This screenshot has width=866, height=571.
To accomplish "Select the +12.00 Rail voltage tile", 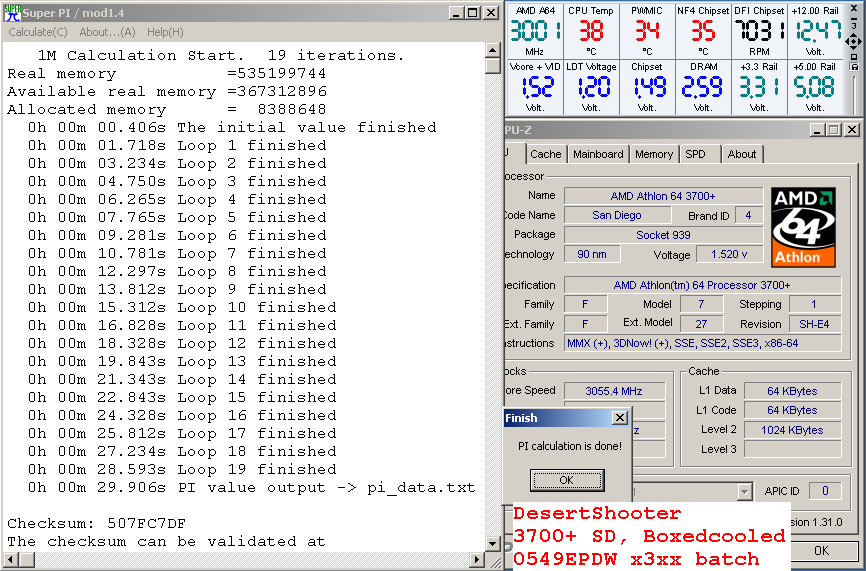I will (816, 30).
